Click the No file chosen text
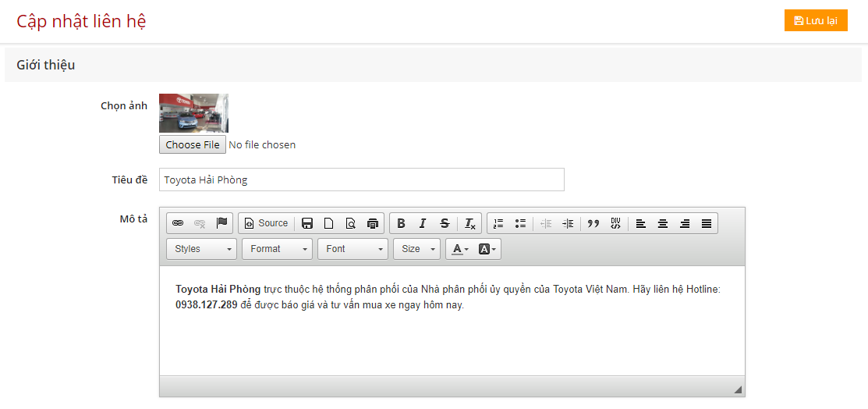 click(x=262, y=144)
